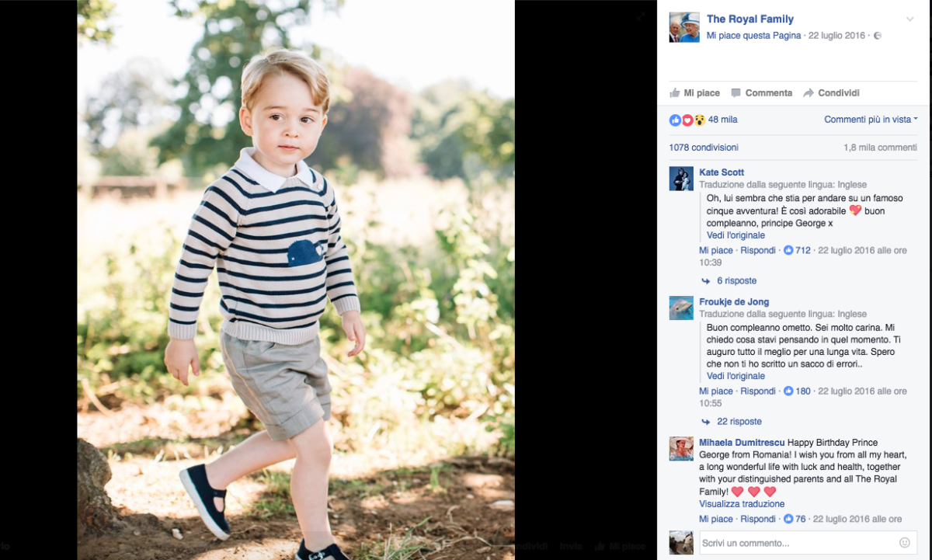Screen dimensions: 932x560
Task: Click the thumbs-up Mi piace icon
Action: click(x=675, y=93)
